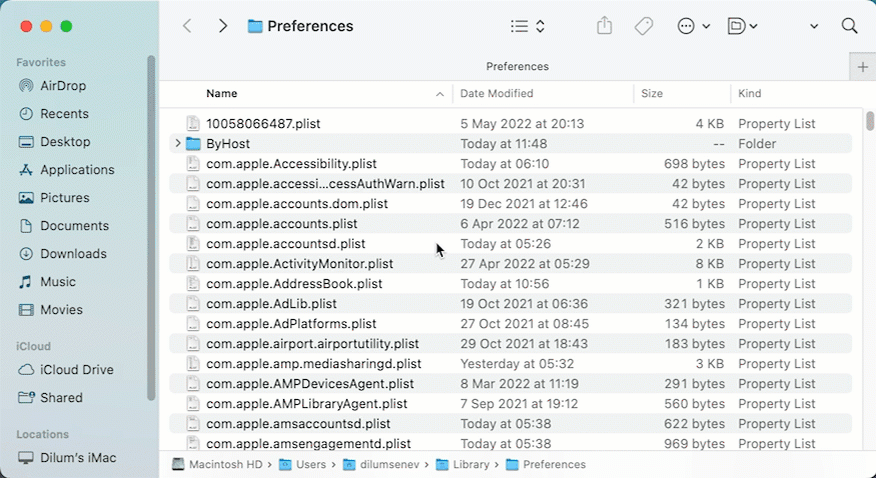Click the sidebar vertical scrollbar
Image resolution: width=876 pixels, height=478 pixels.
click(151, 227)
